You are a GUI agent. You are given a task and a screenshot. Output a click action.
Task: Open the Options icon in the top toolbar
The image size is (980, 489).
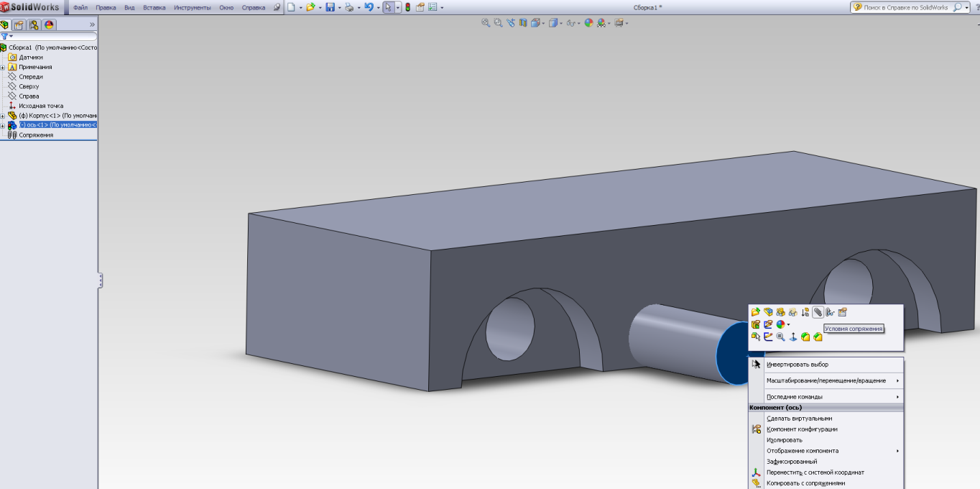(x=433, y=7)
